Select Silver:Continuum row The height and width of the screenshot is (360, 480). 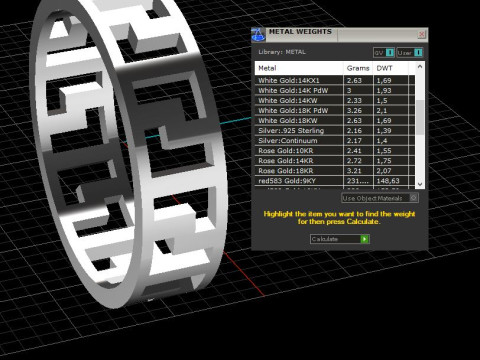(335, 140)
